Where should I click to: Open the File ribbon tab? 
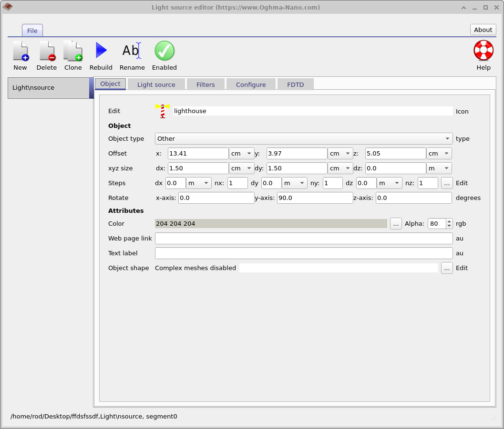click(x=32, y=31)
